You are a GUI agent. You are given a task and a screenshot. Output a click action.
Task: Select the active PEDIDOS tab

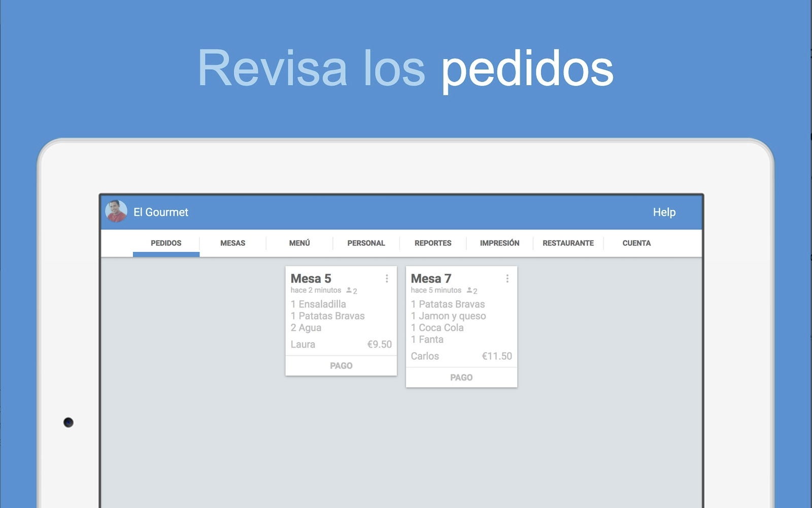(165, 243)
